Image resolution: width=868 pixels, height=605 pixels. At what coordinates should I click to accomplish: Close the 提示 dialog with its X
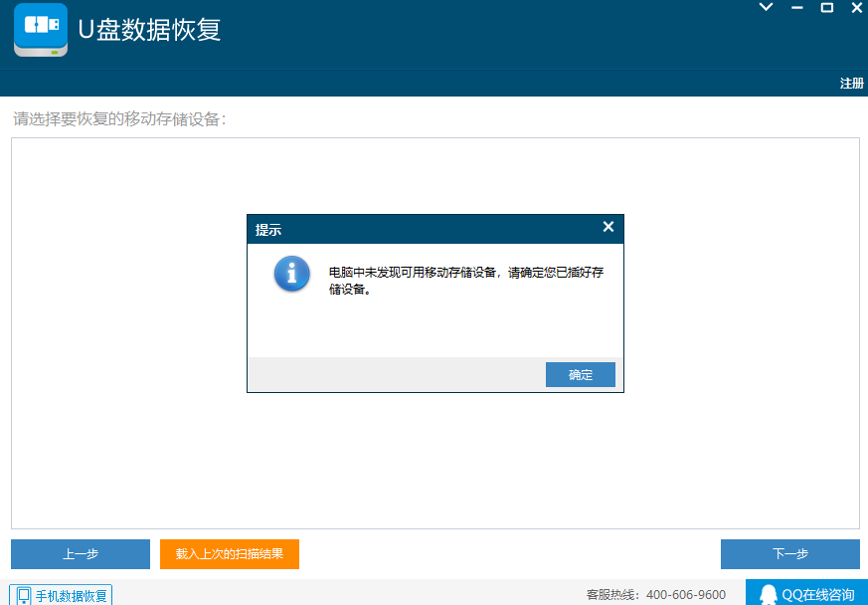click(x=608, y=227)
